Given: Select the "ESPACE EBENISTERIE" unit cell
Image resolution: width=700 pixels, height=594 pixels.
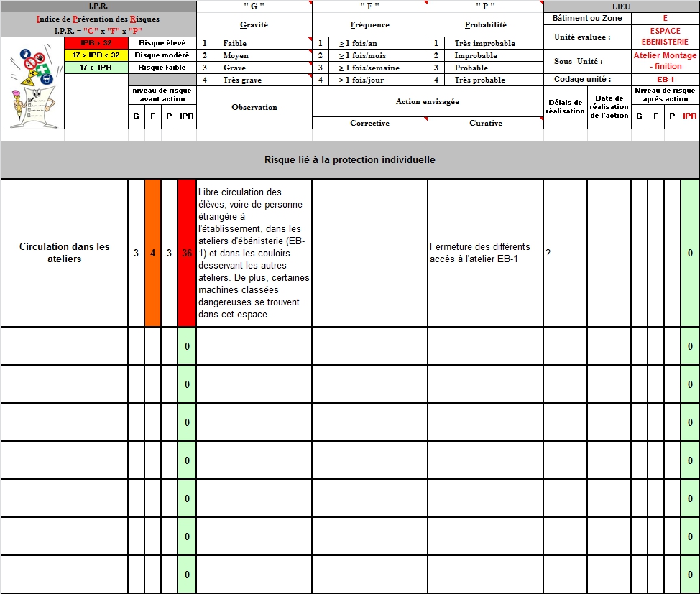Looking at the screenshot, I should pyautogui.click(x=665, y=37).
